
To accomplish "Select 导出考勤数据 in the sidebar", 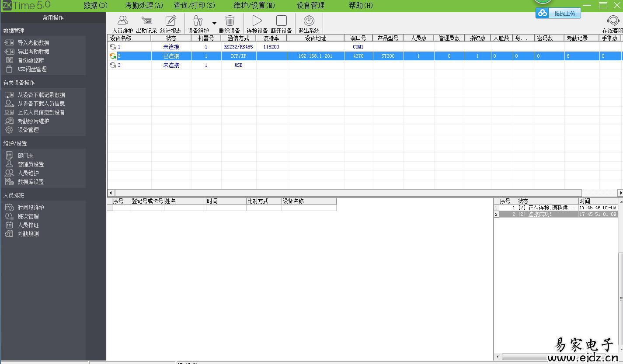I will pyautogui.click(x=33, y=52).
